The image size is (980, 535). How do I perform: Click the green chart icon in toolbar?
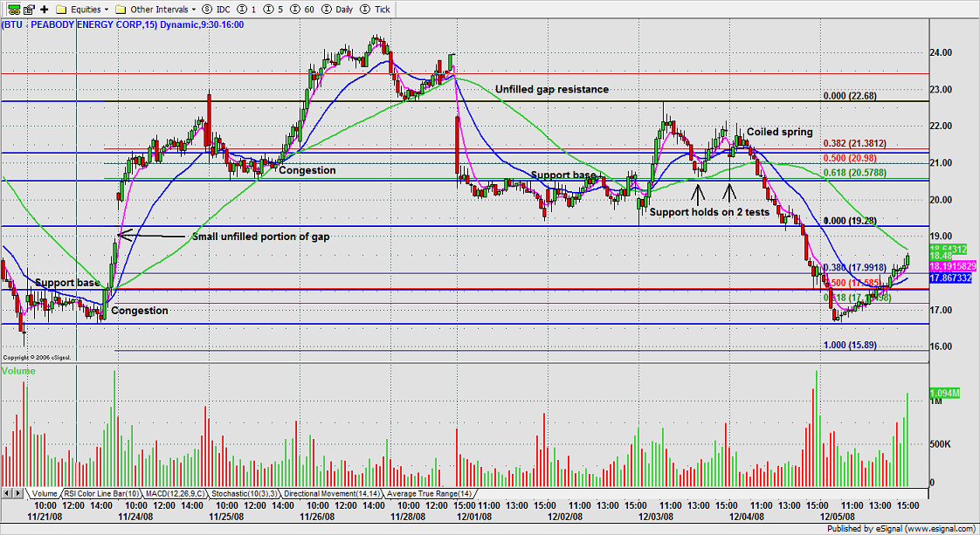[x=13, y=10]
